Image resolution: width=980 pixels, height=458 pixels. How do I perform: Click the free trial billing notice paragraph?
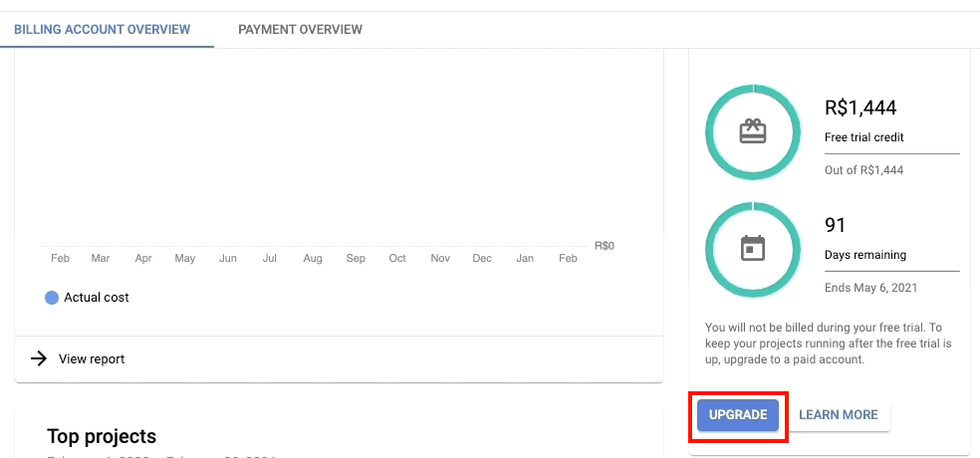tap(827, 343)
